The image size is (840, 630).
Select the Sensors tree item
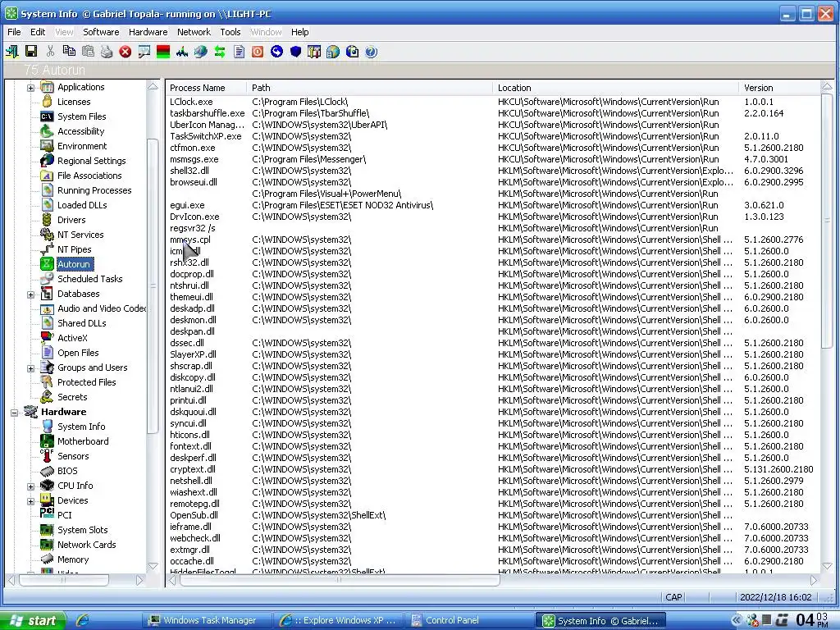(73, 456)
